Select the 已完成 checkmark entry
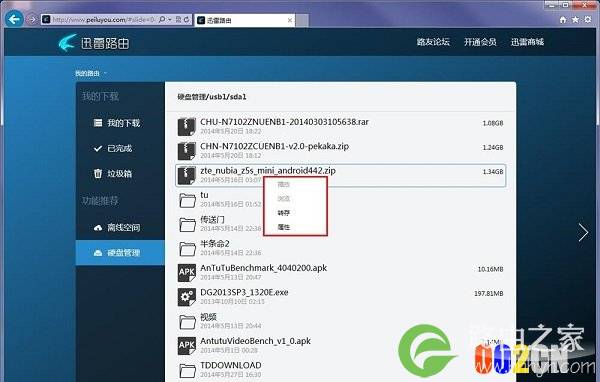The height and width of the screenshot is (382, 600). pos(113,148)
